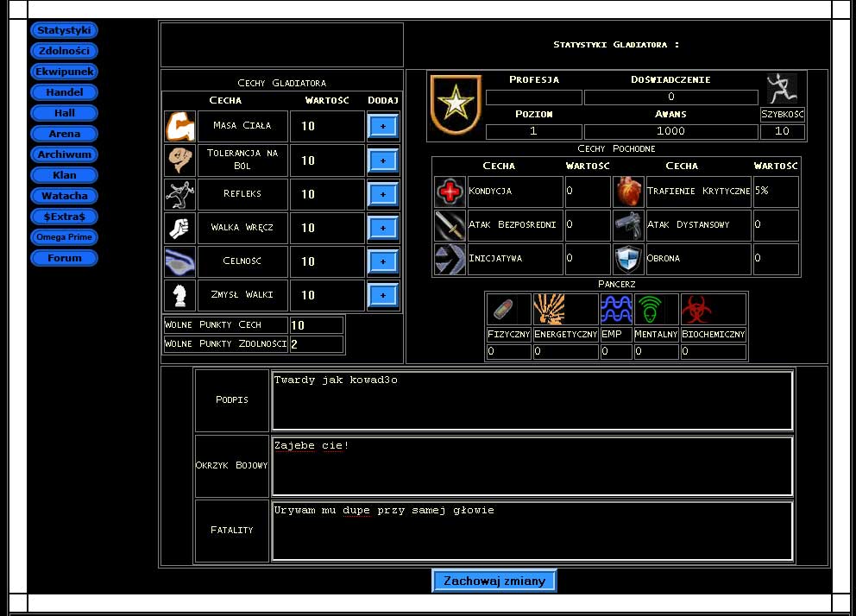Image resolution: width=856 pixels, height=616 pixels.
Task: Click the Trafienie Krytyczne heart icon
Action: pyautogui.click(x=628, y=192)
